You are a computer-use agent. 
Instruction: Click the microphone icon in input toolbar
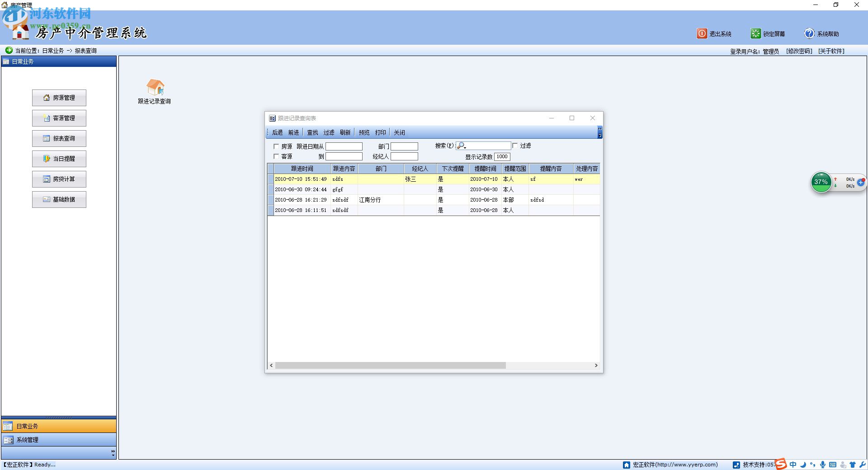[x=823, y=465]
